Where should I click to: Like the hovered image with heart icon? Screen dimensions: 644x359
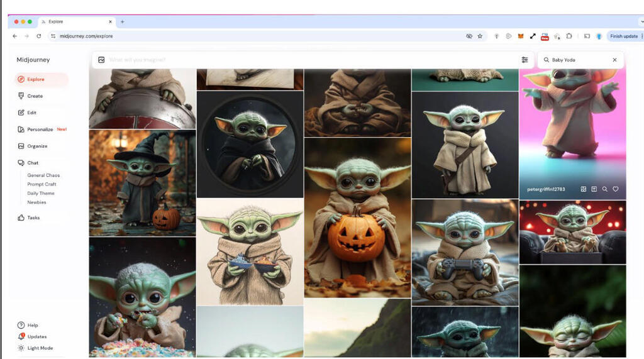coord(615,189)
